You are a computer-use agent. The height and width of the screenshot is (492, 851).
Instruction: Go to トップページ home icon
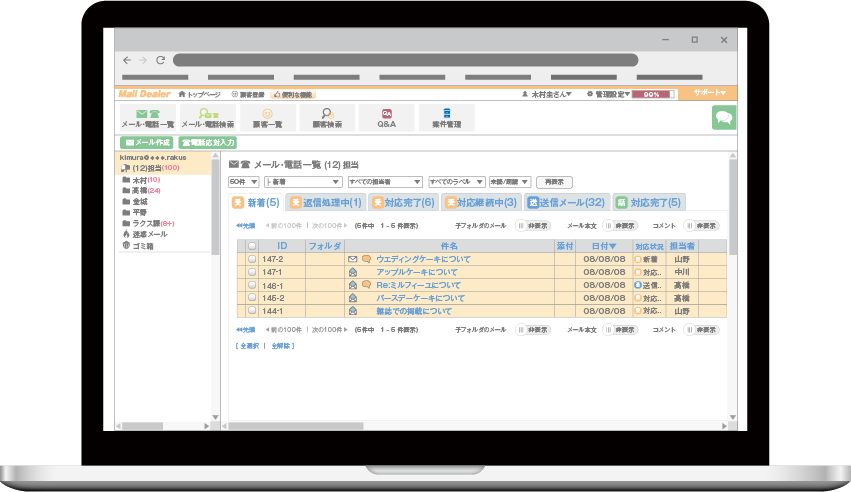pos(182,94)
